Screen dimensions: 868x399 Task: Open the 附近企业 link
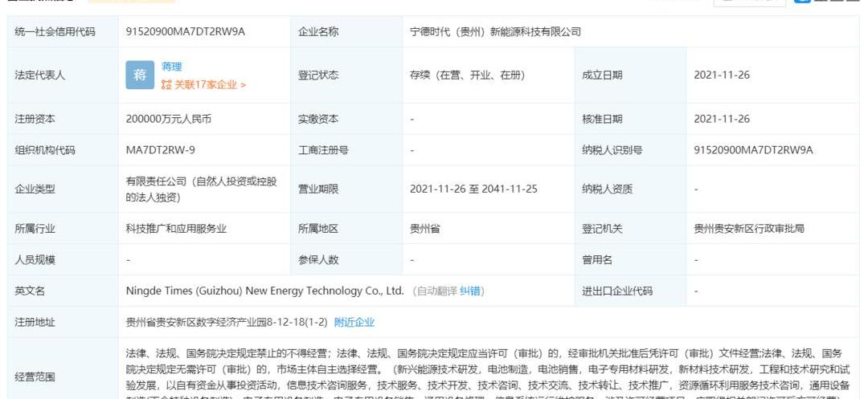(x=354, y=322)
